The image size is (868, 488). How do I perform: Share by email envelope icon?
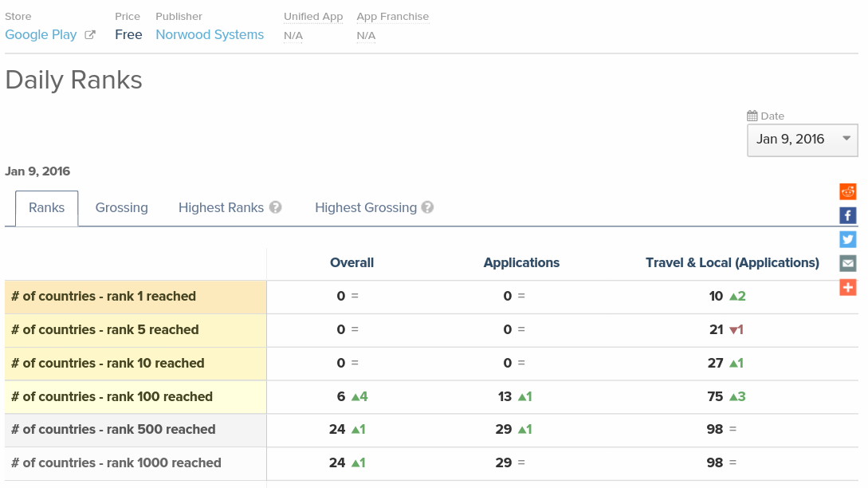(847, 263)
